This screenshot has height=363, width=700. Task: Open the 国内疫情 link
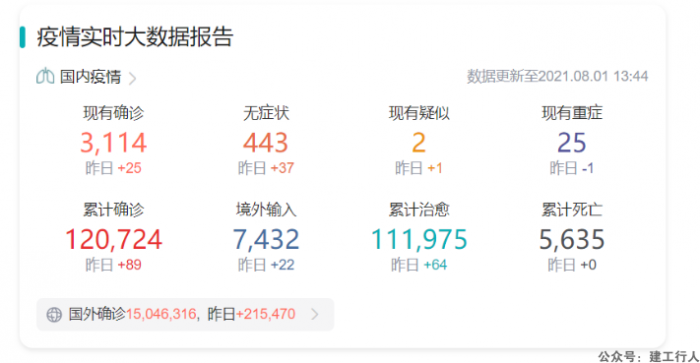click(91, 77)
